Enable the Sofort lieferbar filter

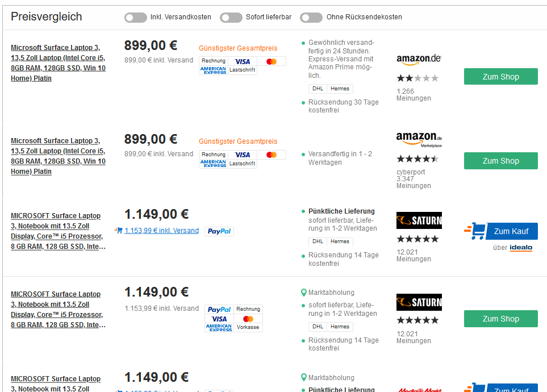coord(231,18)
